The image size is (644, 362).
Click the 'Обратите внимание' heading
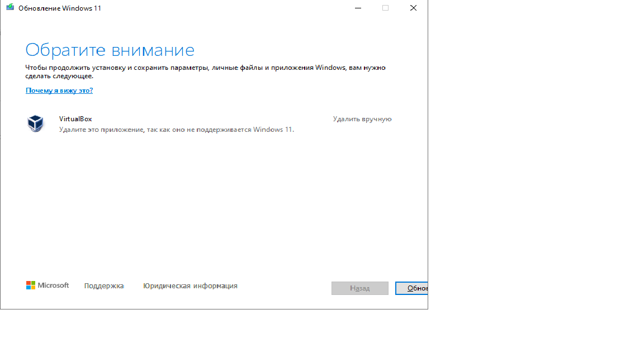[110, 50]
